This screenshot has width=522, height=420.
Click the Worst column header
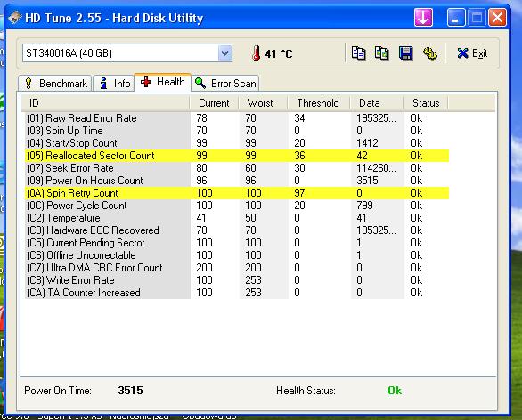click(263, 103)
